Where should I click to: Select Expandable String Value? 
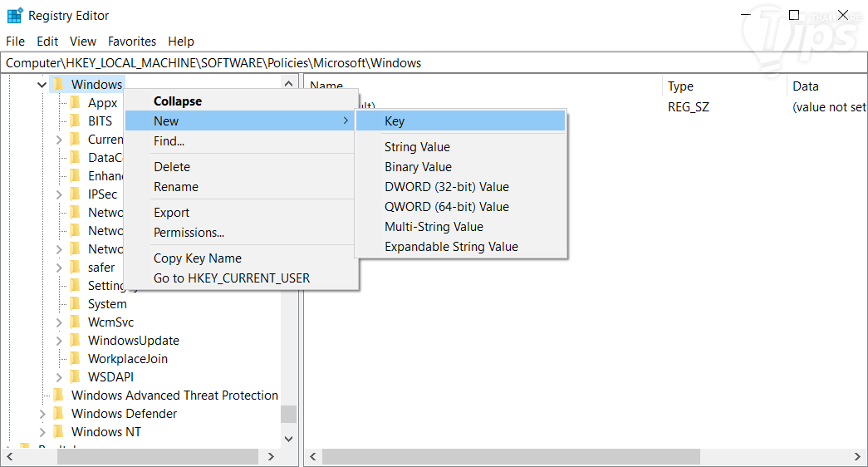[x=460, y=247]
